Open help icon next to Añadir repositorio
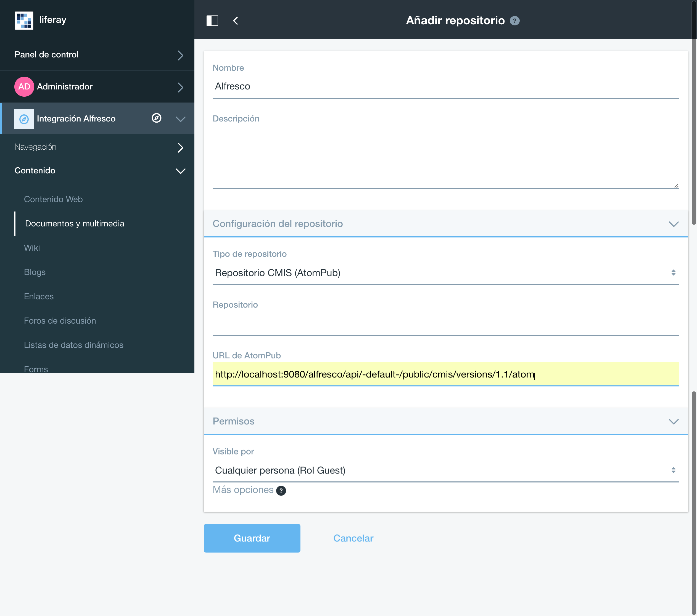The height and width of the screenshot is (616, 697). click(514, 21)
